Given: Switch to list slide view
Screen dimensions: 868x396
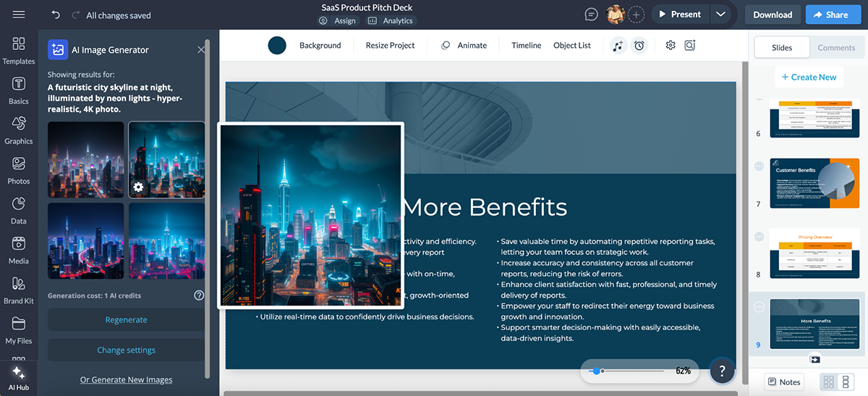Looking at the screenshot, I should (845, 382).
